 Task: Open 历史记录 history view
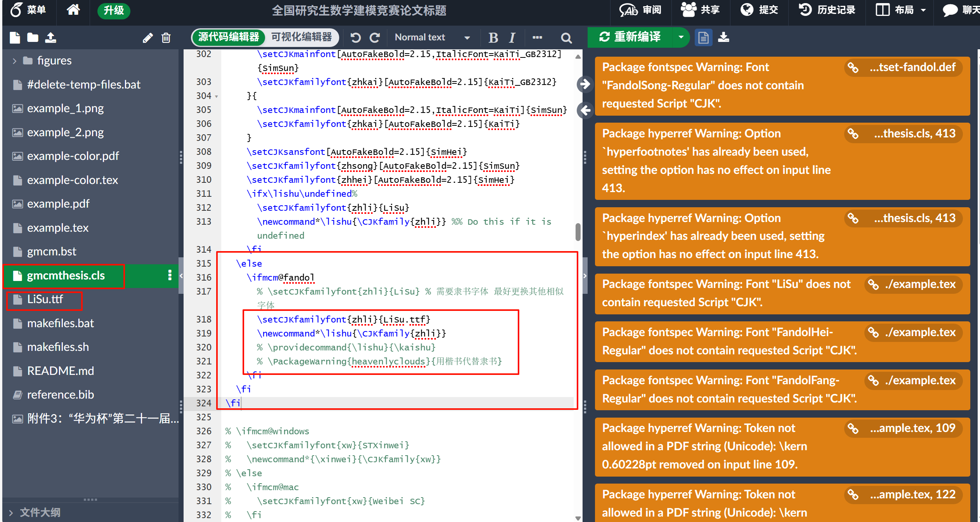[x=827, y=10]
